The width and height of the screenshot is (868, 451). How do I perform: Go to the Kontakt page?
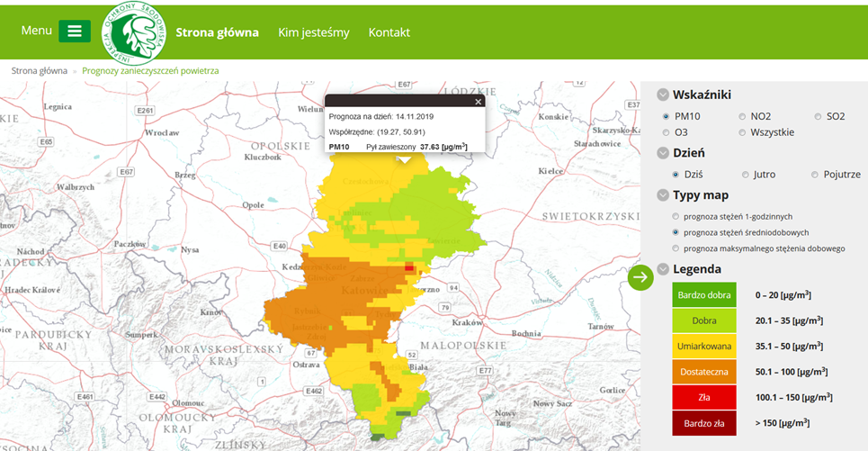click(x=389, y=32)
